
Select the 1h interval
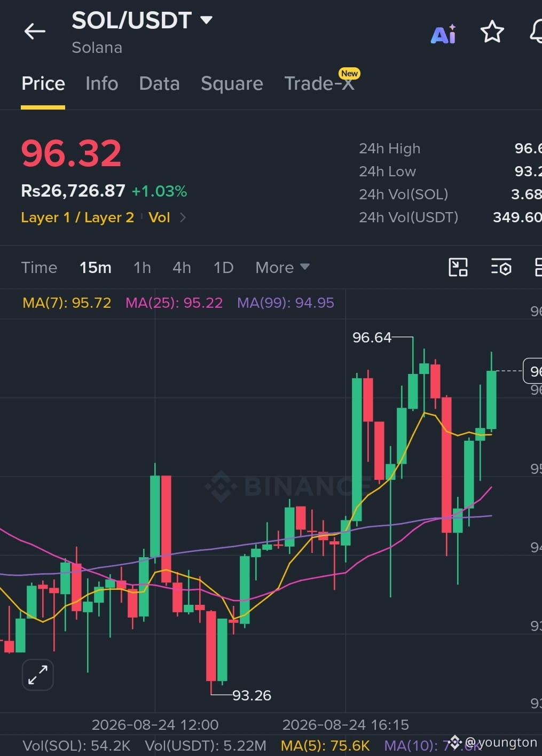[x=142, y=267]
